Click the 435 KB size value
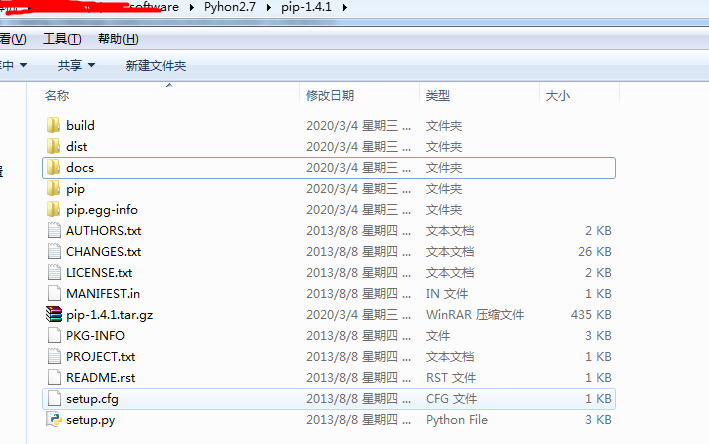 591,315
